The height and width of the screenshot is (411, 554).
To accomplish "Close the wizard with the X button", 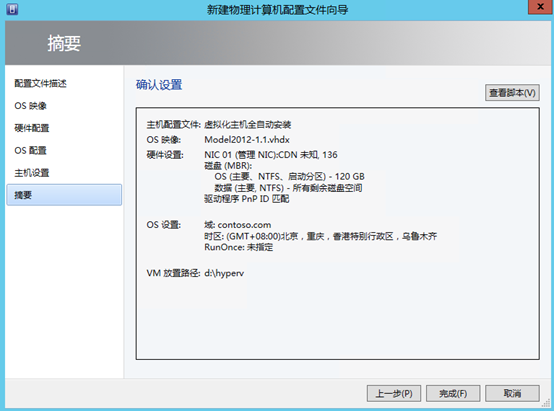I will [540, 7].
